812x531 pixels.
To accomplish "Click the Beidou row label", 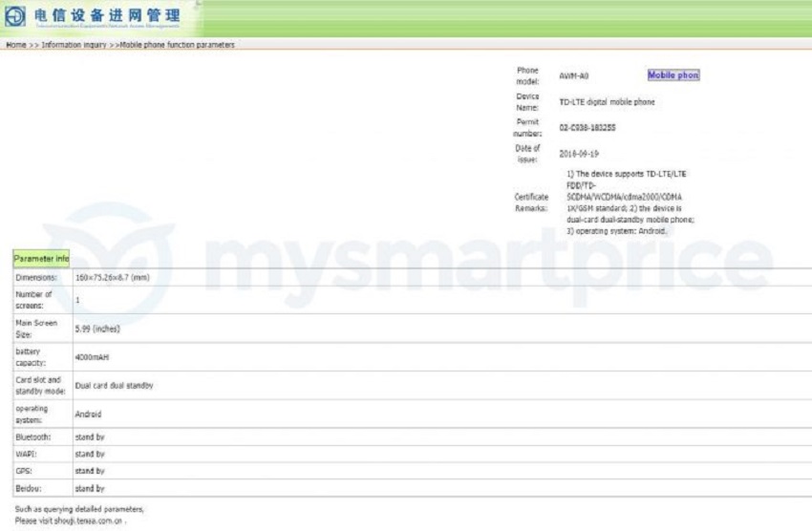I will pos(28,488).
